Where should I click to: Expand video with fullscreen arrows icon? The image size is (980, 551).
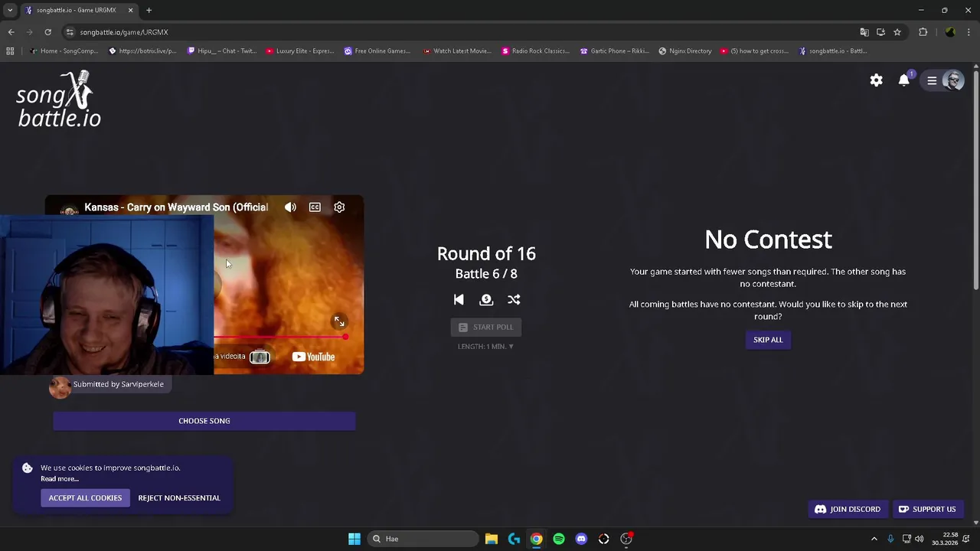tap(339, 321)
